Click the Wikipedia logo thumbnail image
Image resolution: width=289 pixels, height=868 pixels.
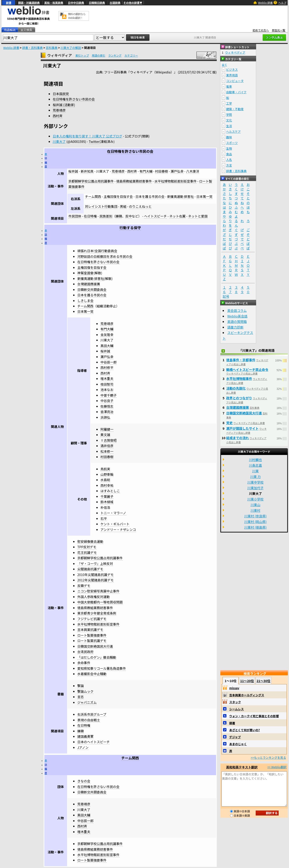206,55
